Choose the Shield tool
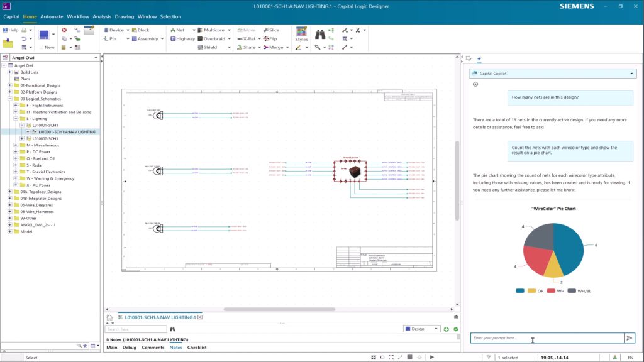The image size is (644, 362). (208, 47)
